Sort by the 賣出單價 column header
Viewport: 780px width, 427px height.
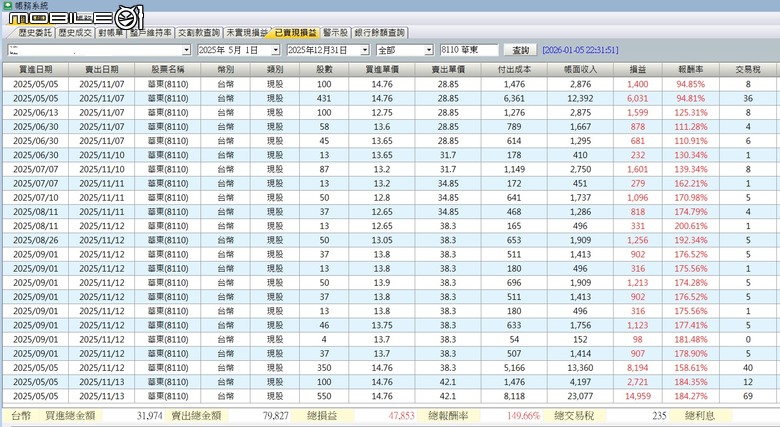click(448, 70)
